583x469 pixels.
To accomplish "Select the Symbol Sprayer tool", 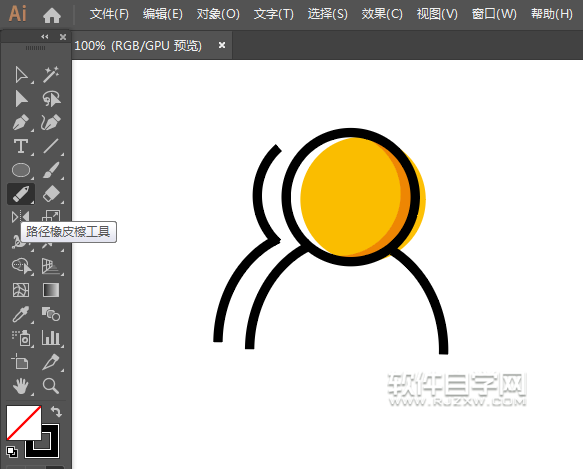I will (21, 338).
